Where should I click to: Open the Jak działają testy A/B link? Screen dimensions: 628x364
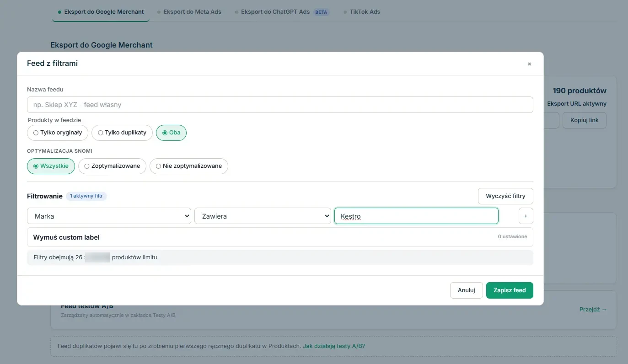click(334, 346)
